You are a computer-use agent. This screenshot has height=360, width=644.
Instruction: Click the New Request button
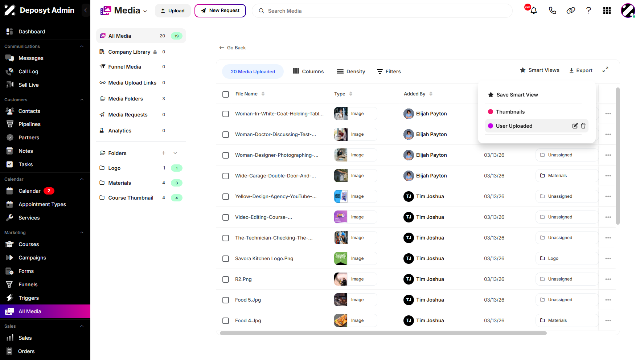click(x=220, y=11)
